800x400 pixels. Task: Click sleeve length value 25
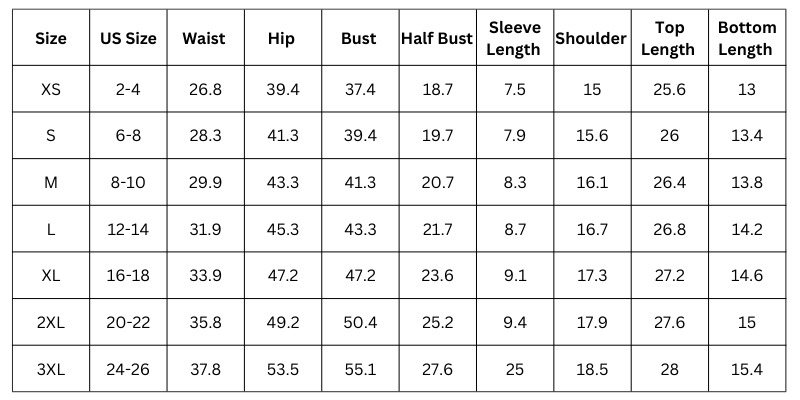[514, 369]
